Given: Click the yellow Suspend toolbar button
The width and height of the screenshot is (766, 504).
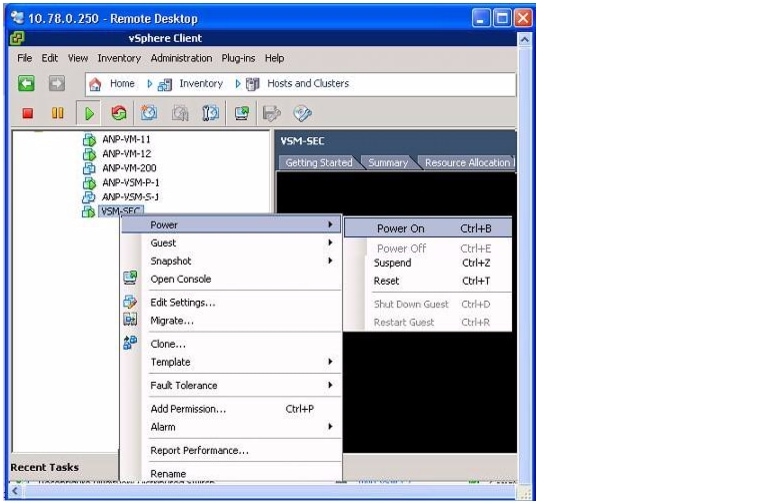Looking at the screenshot, I should (58, 113).
